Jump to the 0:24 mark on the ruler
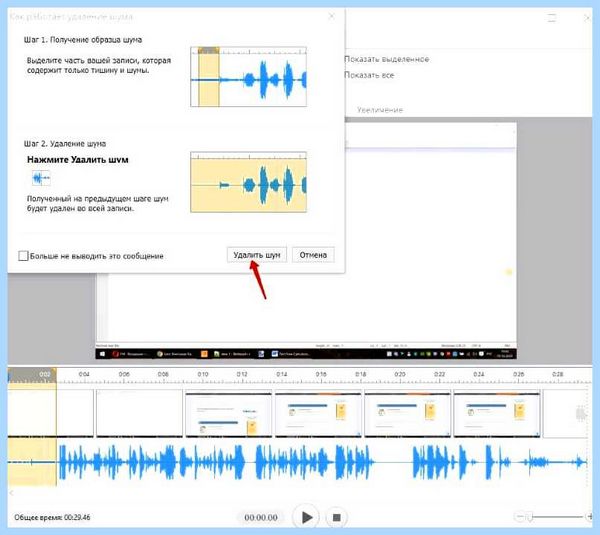 pos(479,374)
